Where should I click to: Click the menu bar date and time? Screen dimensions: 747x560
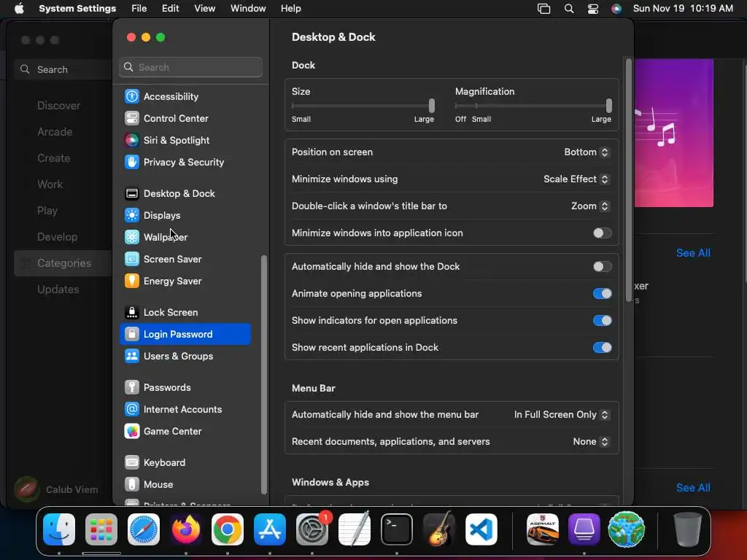[683, 9]
